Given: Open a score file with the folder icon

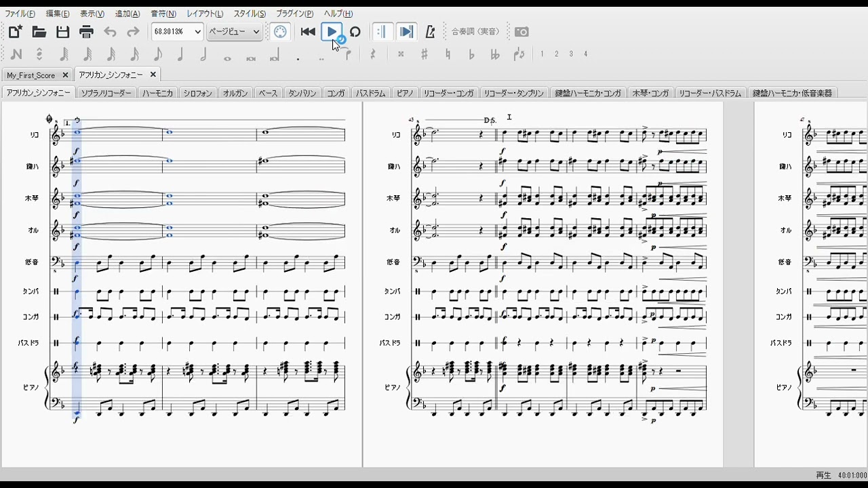Looking at the screenshot, I should click(39, 32).
